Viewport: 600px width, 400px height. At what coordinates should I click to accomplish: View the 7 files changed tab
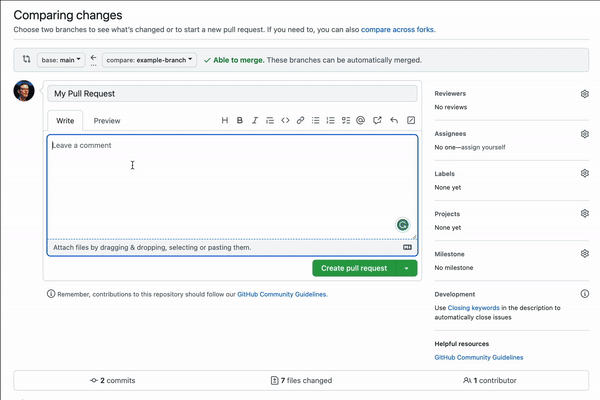coord(301,380)
